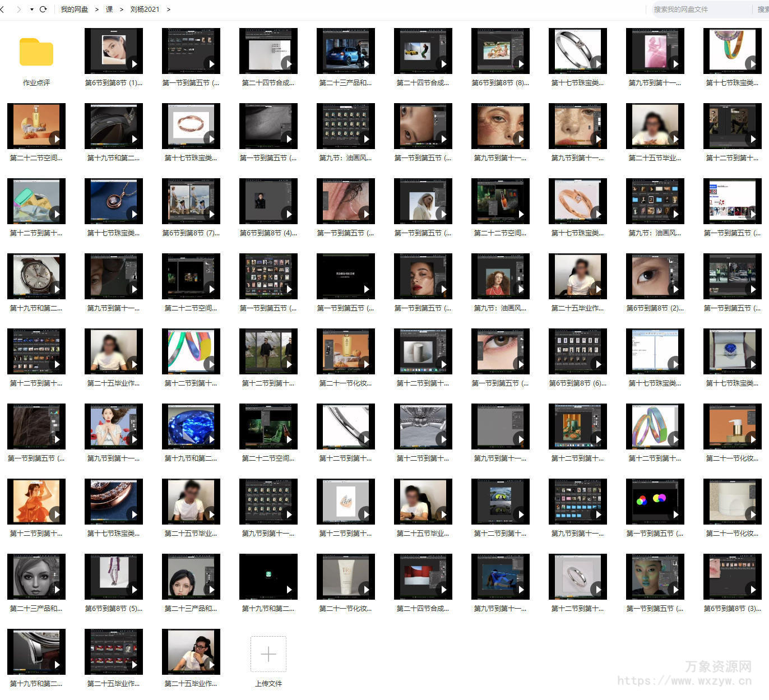Start the 第6节到第8节 (3) video
The height and width of the screenshot is (700, 769).
(733, 577)
